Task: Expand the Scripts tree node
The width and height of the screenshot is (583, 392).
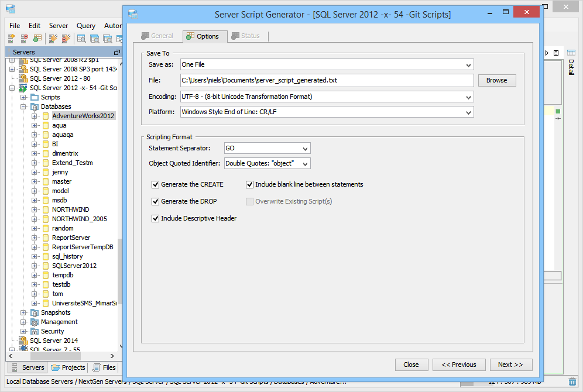Action: click(23, 97)
